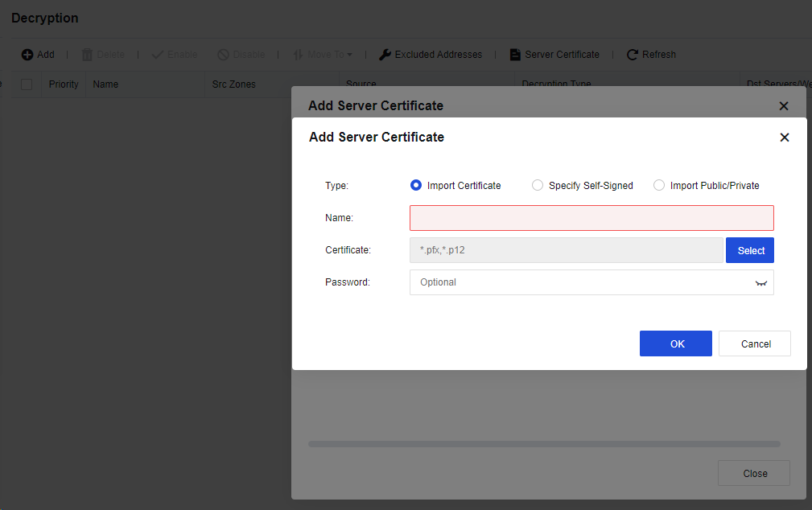The width and height of the screenshot is (812, 510).
Task: Click the Server Certificate document icon
Action: tap(515, 55)
